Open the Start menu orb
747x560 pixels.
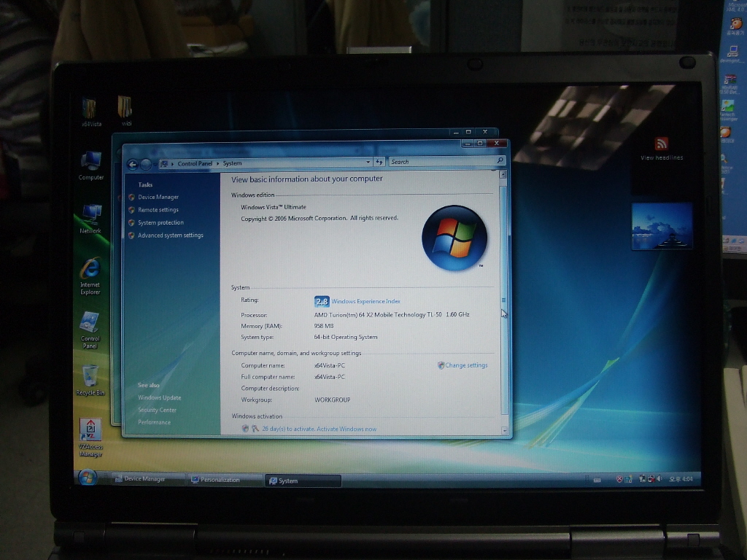88,477
